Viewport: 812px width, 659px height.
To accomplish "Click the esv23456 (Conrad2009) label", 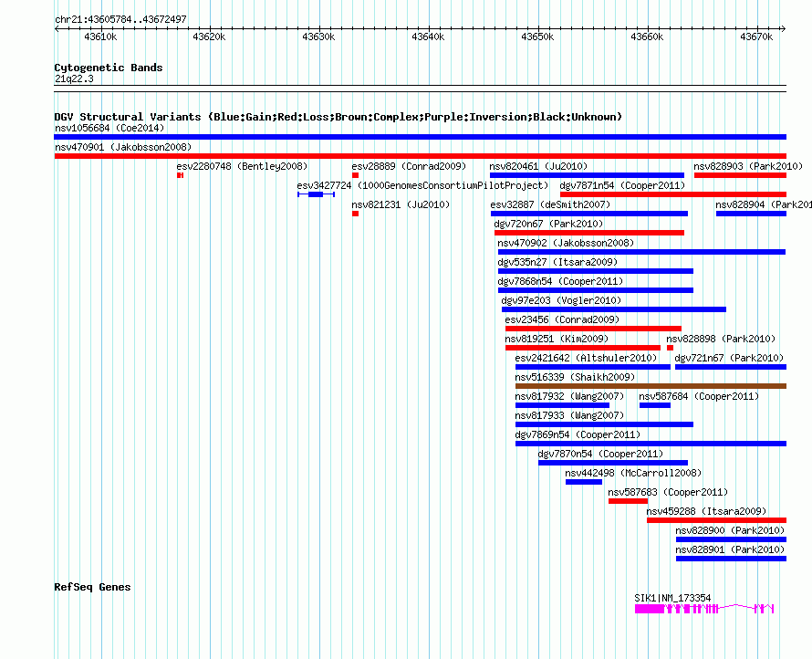I will click(x=562, y=319).
